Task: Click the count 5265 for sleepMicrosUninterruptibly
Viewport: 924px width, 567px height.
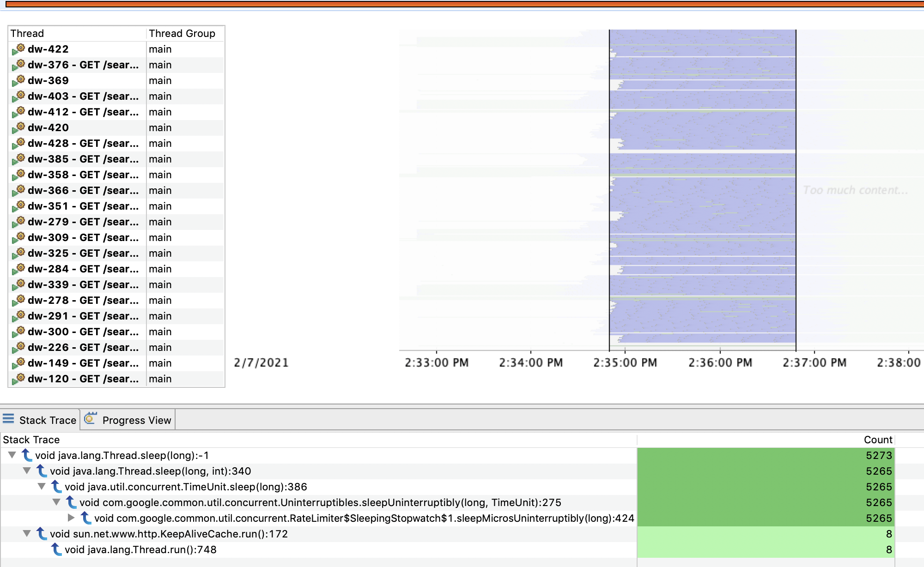Action: tap(766, 518)
